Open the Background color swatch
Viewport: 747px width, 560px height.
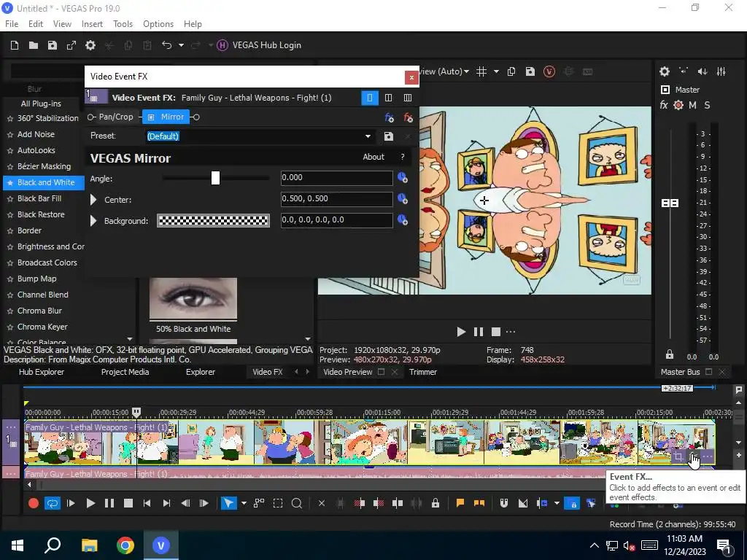click(x=214, y=220)
